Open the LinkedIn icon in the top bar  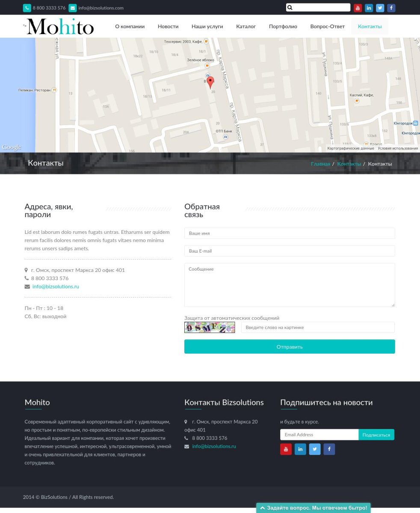[x=369, y=8]
